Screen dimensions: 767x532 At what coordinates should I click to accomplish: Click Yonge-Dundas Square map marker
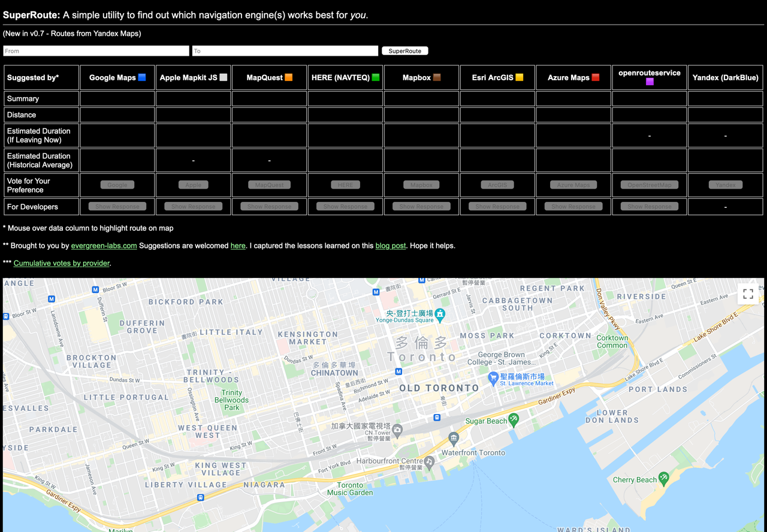(440, 314)
